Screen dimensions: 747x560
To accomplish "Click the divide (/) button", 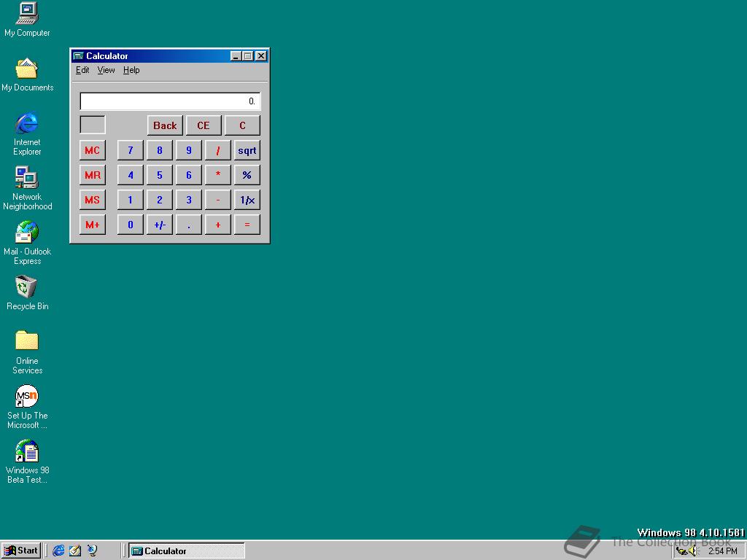I will (217, 150).
